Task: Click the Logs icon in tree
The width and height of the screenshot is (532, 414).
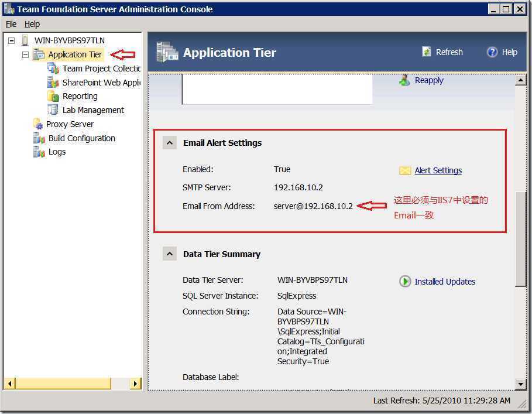Action: pos(39,152)
